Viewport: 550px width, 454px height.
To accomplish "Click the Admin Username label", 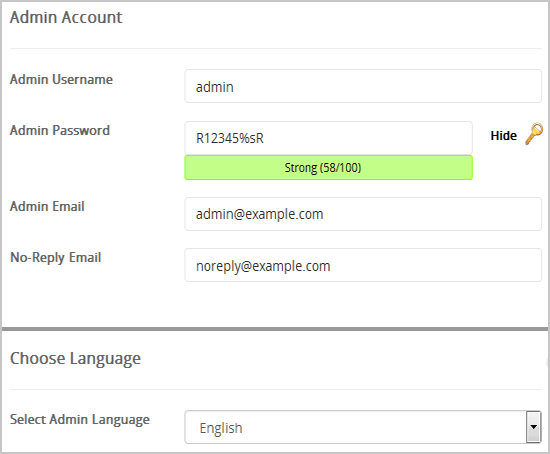I will point(61,79).
